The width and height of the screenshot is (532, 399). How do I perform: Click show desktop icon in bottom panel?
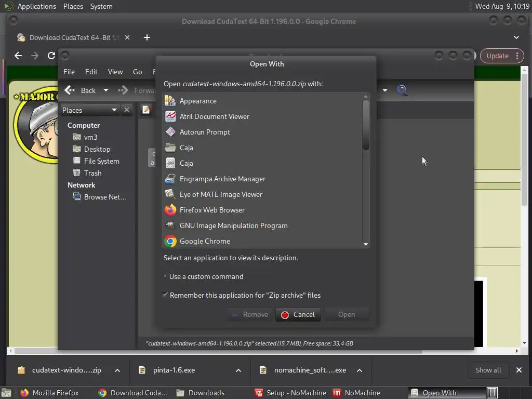tap(6, 393)
